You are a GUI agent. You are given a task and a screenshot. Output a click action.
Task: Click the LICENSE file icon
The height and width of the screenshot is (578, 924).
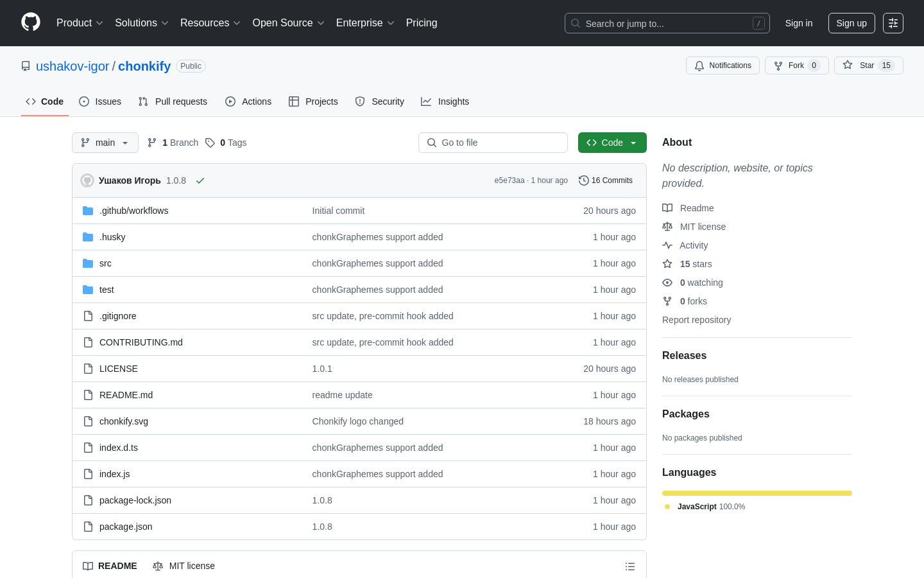tap(88, 369)
